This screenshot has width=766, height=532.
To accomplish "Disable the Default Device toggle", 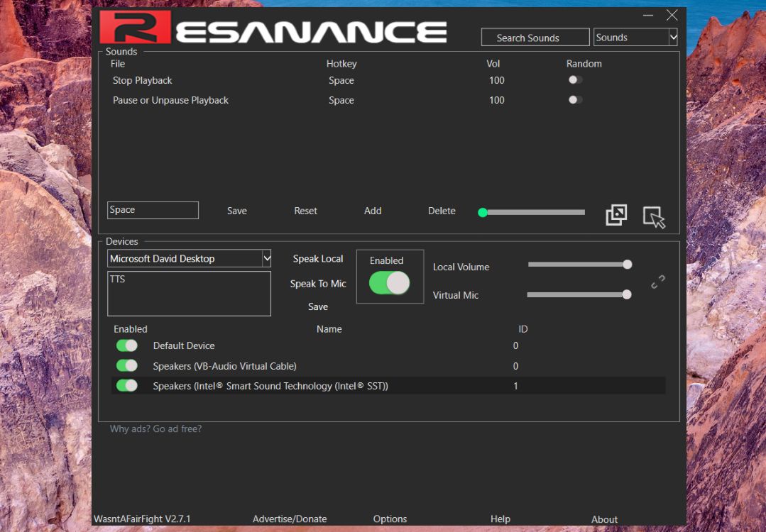I will (x=127, y=345).
